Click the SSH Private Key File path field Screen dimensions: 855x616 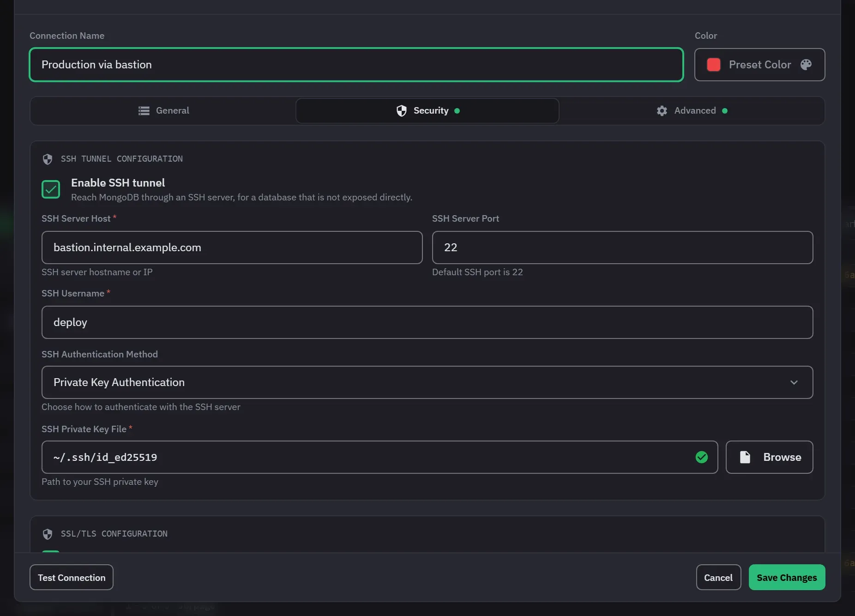tap(379, 457)
